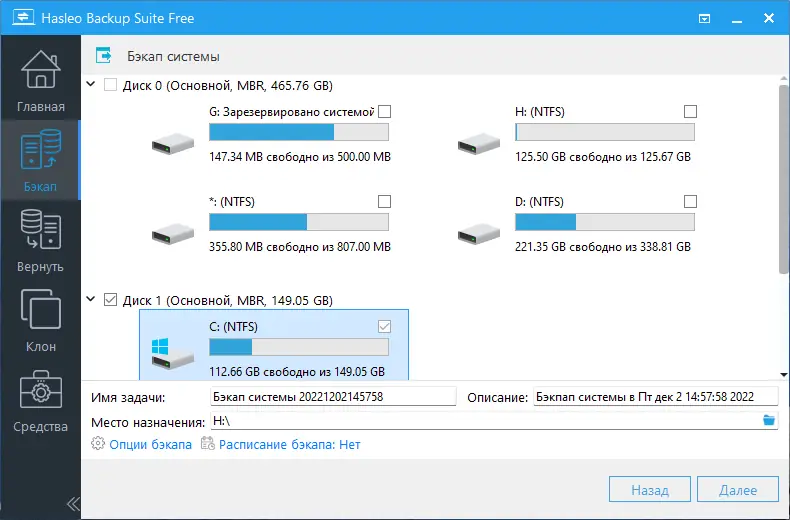Uncheck the Диск 1 checkbox
Viewport: 790px width, 520px height.
[x=110, y=300]
